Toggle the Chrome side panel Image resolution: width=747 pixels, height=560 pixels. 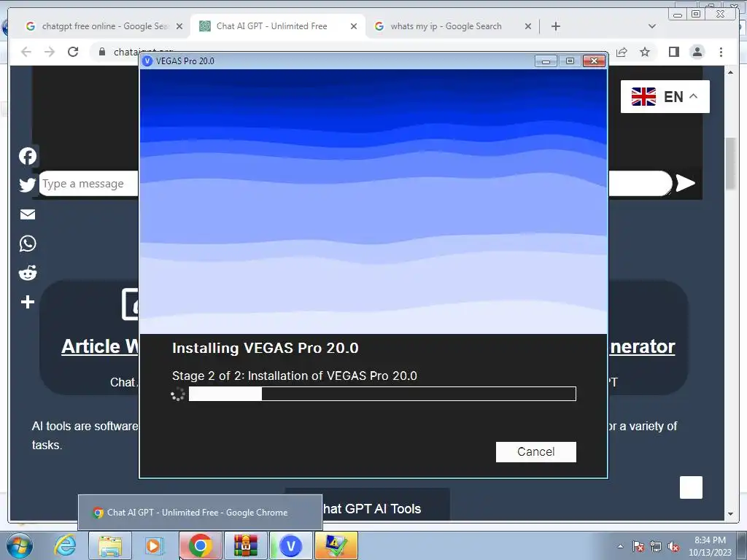tap(673, 52)
